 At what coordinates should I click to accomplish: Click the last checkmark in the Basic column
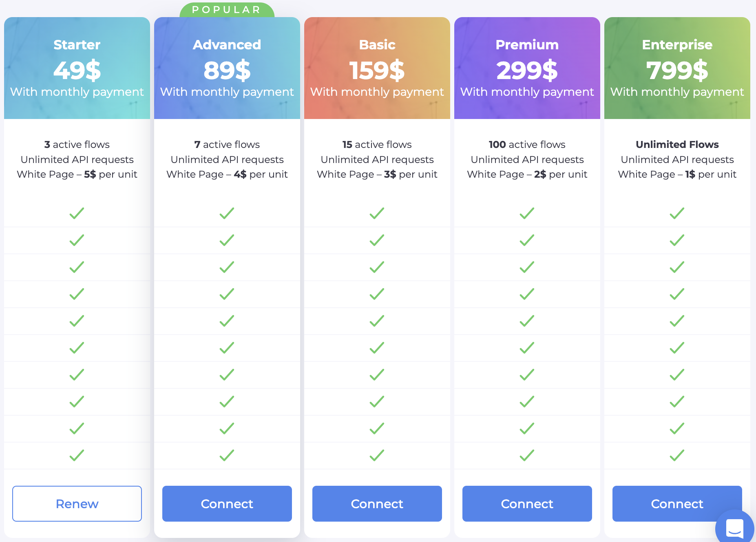tap(377, 455)
